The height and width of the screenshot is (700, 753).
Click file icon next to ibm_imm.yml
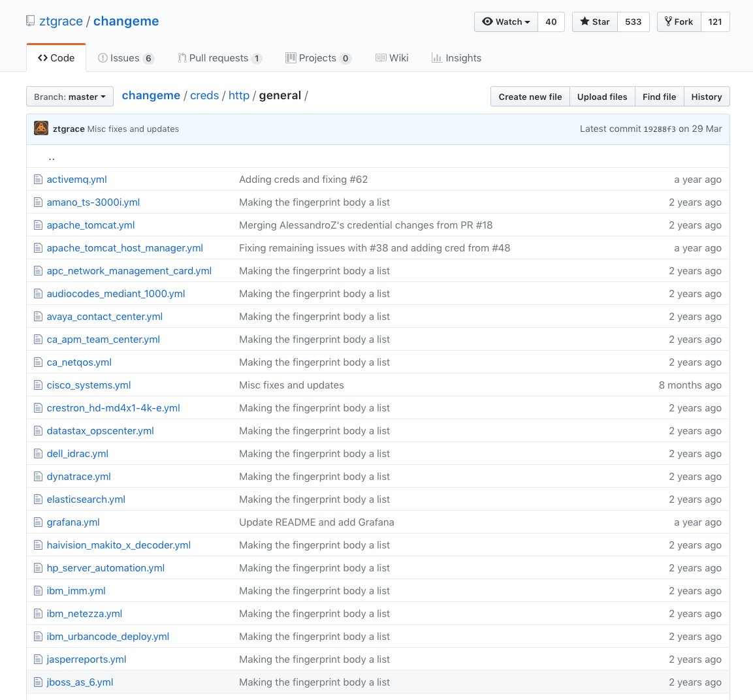(x=39, y=591)
